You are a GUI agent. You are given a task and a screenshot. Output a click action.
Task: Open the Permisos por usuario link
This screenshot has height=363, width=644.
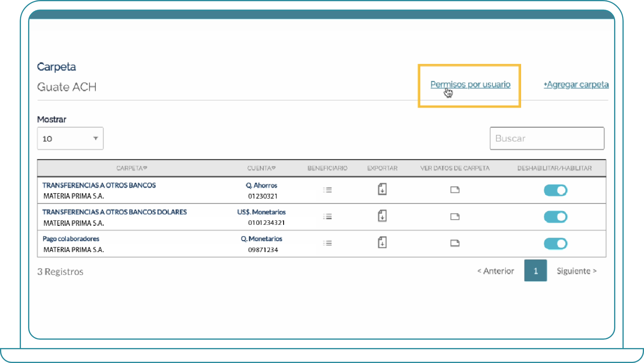[470, 85]
